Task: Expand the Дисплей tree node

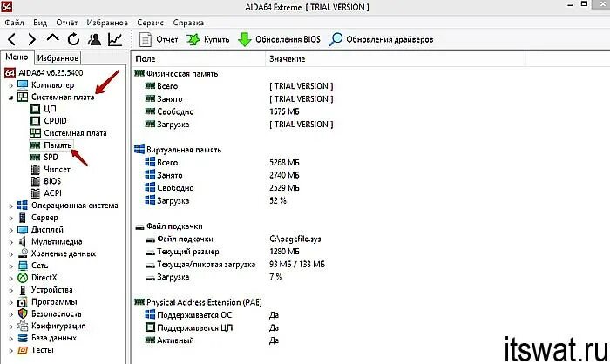Action: click(x=10, y=230)
